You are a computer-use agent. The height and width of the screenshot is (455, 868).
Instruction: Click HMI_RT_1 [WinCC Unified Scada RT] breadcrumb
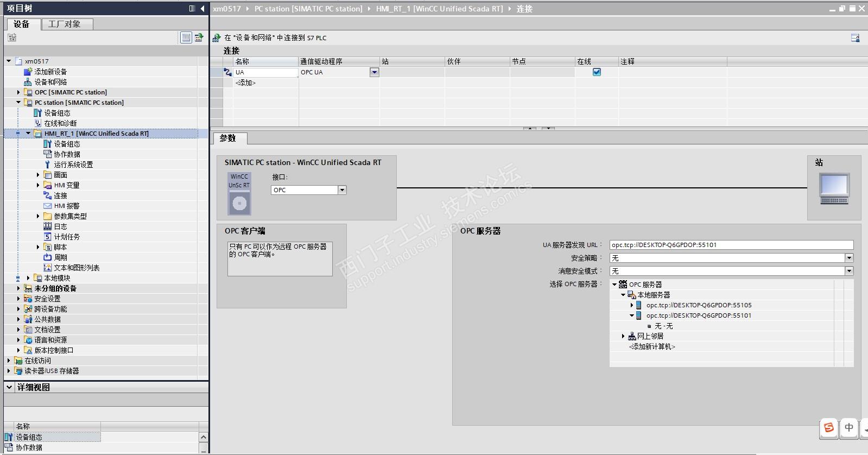[440, 9]
